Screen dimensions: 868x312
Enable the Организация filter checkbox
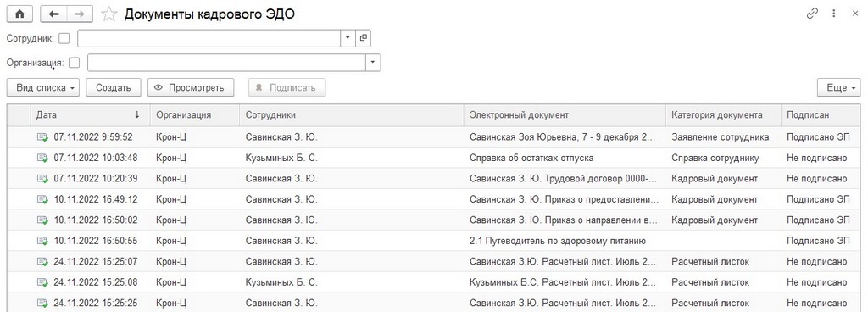click(x=75, y=63)
